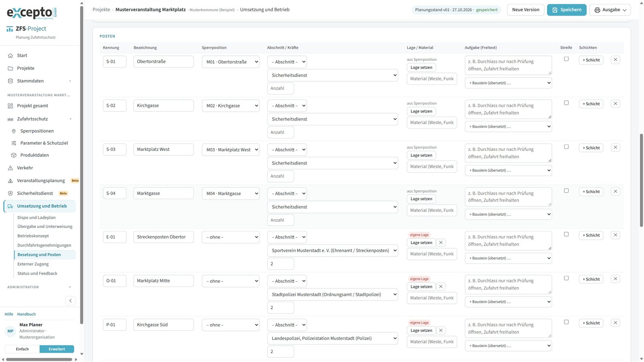Click + Schicht for S-04

coord(591,192)
